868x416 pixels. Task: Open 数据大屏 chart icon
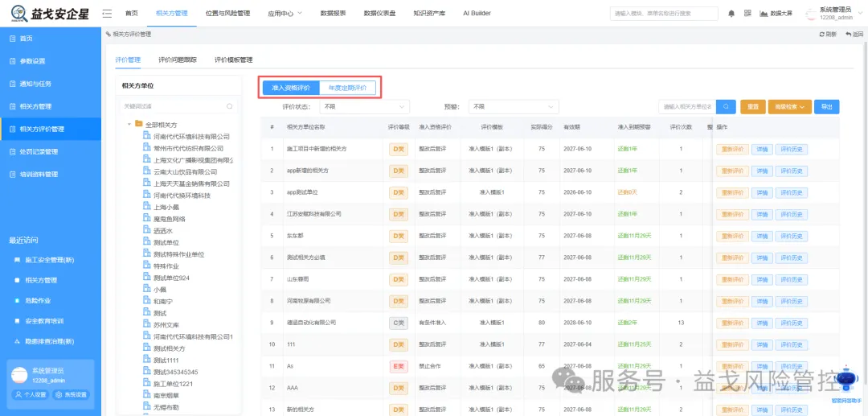click(x=764, y=14)
